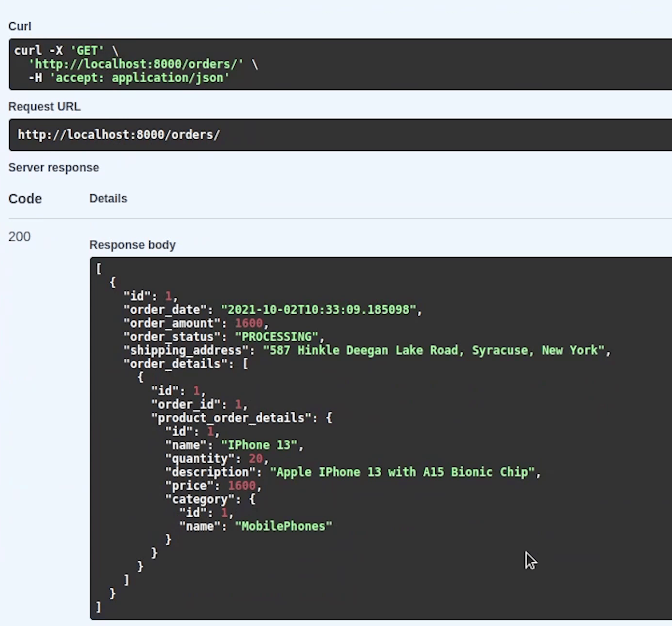Click the Server response heading
Viewport: 672px width, 626px height.
tap(54, 168)
